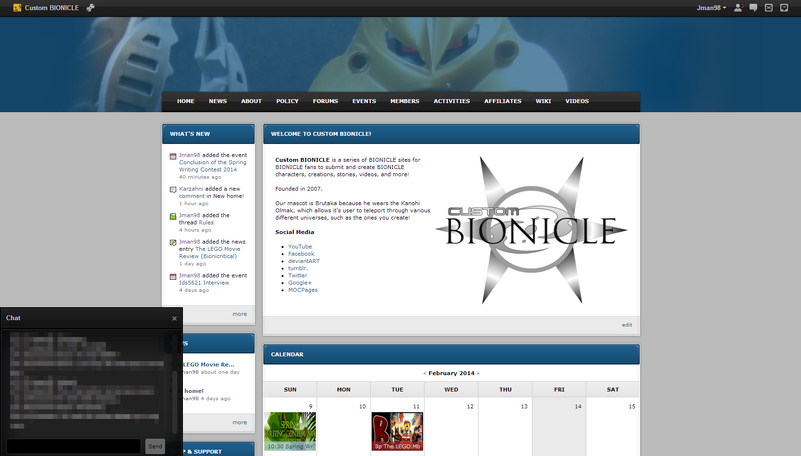Open Spring Writing Contest event thumbnail on 9th

[x=290, y=431]
